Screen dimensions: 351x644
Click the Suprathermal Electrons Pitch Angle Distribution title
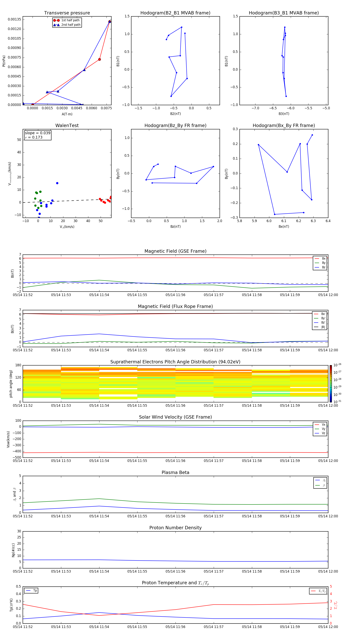(175, 362)
